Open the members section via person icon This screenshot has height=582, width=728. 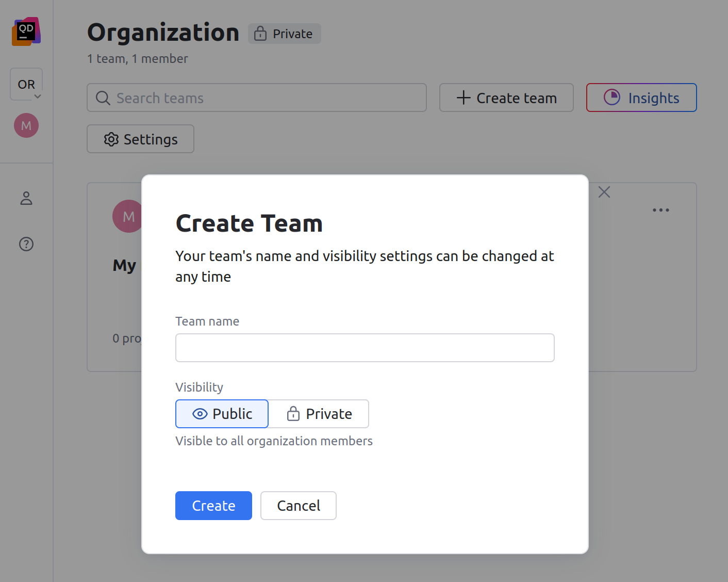click(x=26, y=198)
